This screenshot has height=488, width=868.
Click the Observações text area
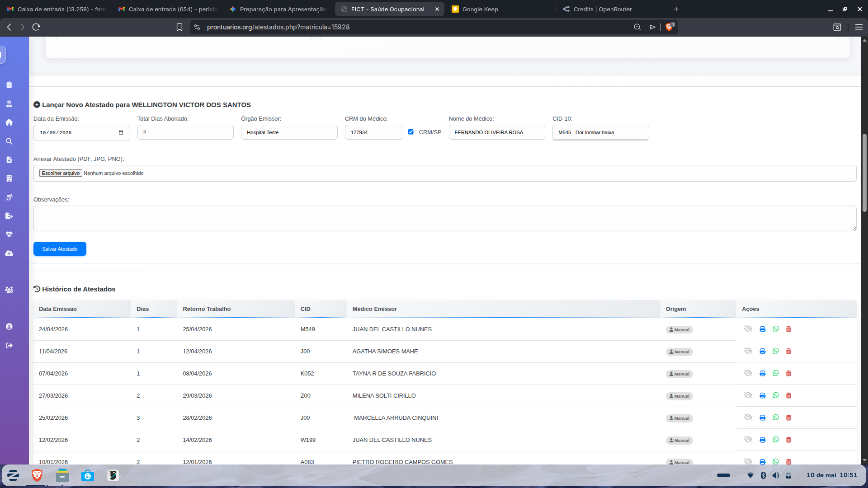(445, 219)
